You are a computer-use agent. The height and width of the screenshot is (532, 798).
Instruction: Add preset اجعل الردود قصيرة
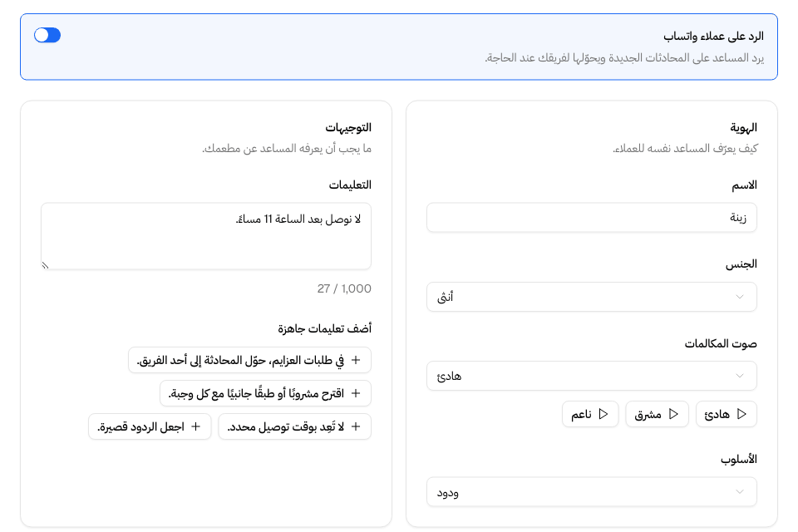(x=150, y=426)
